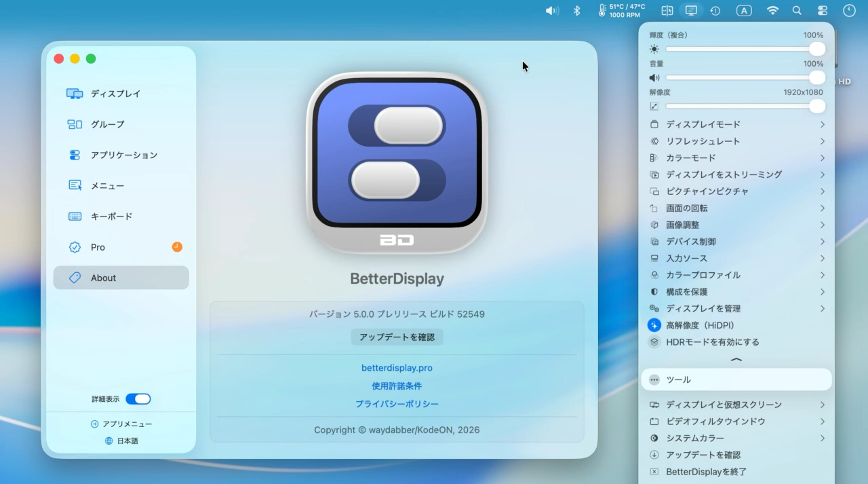The height and width of the screenshot is (484, 868).
Task: Click the Time Machine menu bar icon
Action: [x=715, y=11]
